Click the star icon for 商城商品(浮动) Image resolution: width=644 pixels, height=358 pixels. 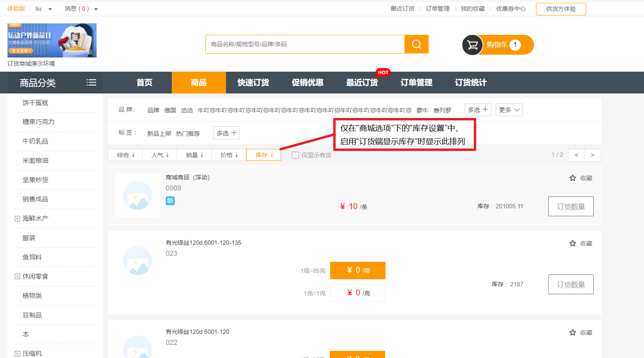tap(573, 178)
